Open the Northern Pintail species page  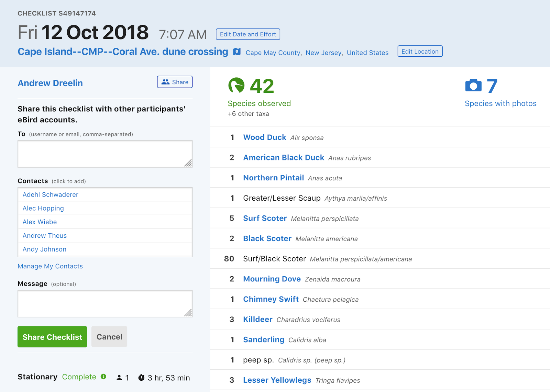coord(274,178)
